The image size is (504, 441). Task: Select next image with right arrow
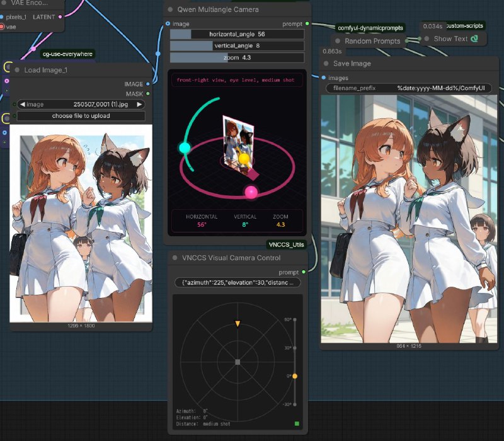[139, 105]
